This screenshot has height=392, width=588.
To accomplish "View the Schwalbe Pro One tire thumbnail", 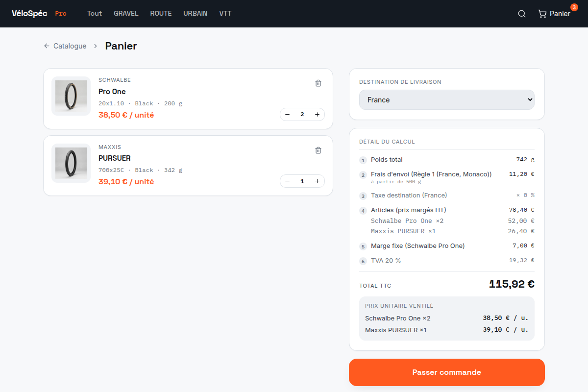I will coord(71,96).
